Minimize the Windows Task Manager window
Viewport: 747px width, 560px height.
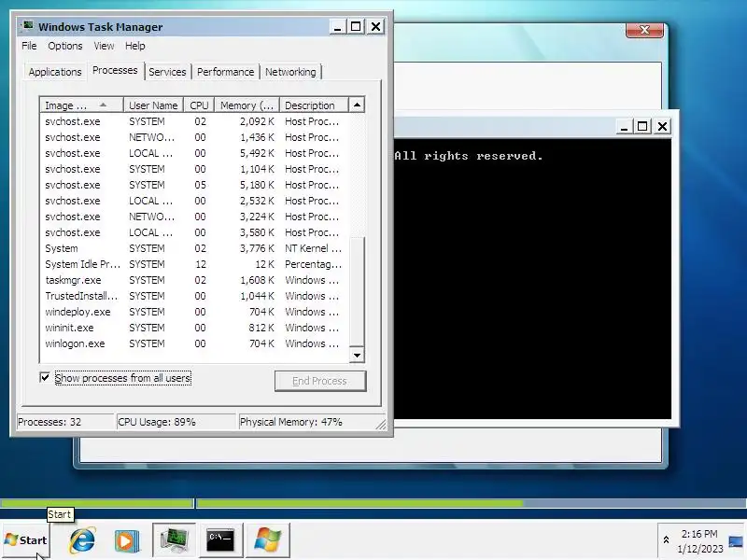tap(337, 27)
